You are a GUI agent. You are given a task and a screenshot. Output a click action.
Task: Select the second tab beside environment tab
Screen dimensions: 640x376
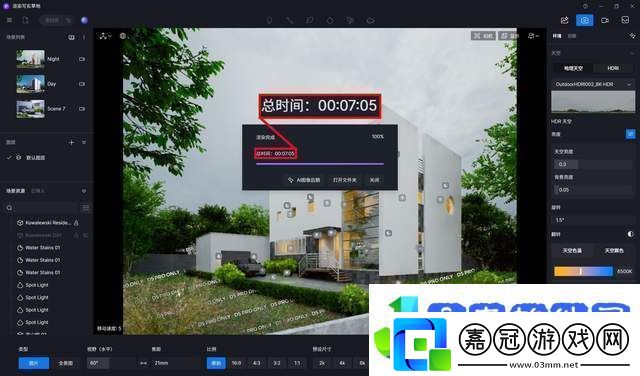[572, 36]
